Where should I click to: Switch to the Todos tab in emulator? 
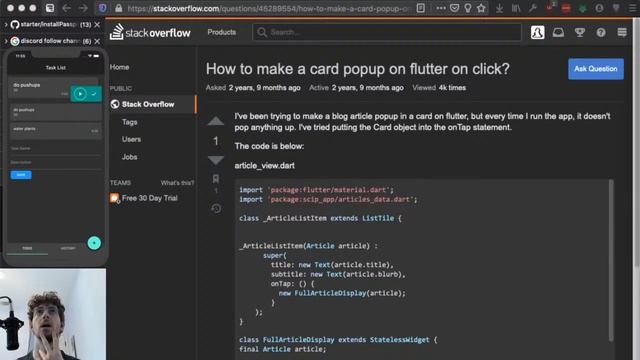(x=27, y=248)
